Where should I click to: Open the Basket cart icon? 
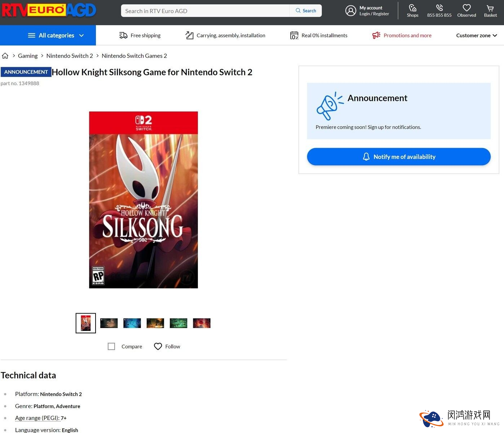point(490,8)
